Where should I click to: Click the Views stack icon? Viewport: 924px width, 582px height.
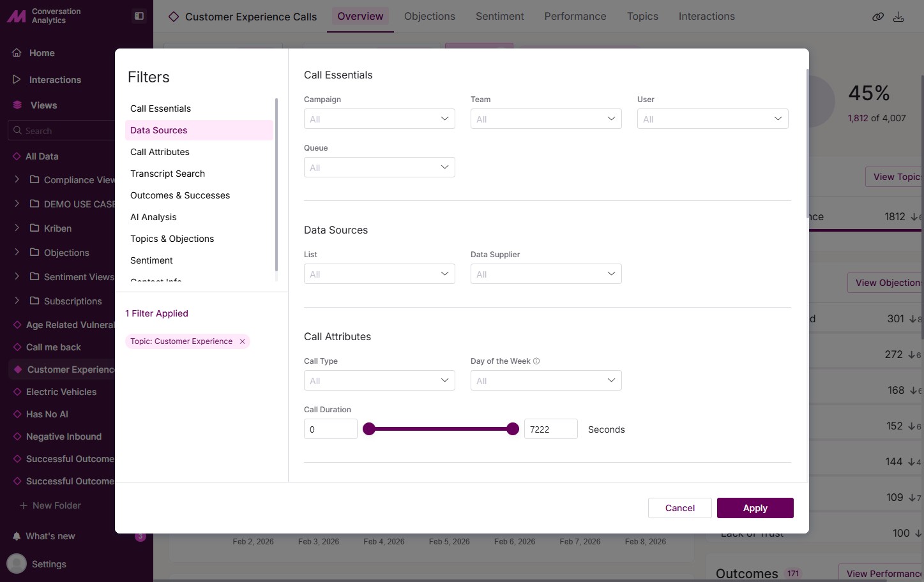tap(17, 105)
